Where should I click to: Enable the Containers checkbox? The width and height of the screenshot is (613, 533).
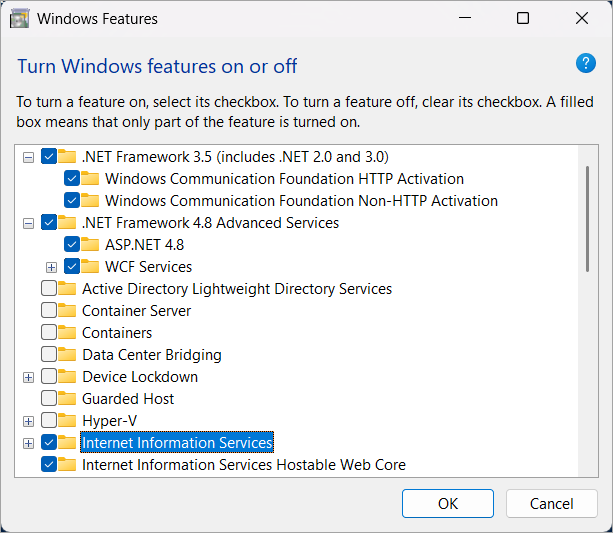pyautogui.click(x=49, y=332)
